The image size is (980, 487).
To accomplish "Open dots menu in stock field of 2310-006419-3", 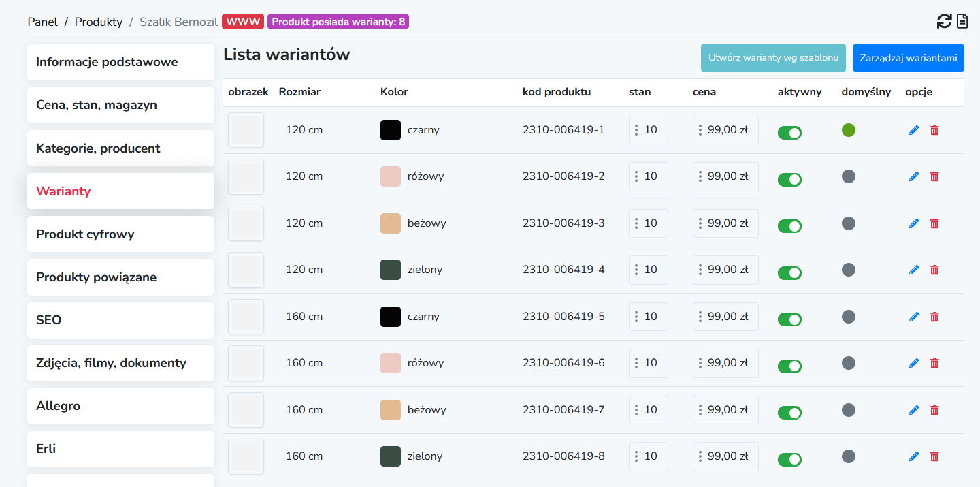I will coord(636,223).
